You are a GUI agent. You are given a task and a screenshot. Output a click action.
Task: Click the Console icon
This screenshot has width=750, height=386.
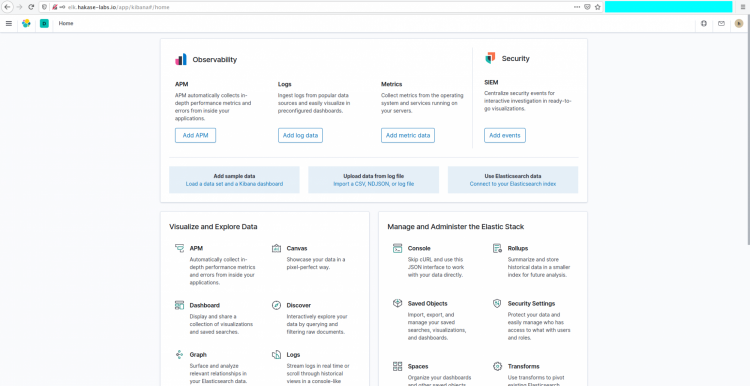[397, 248]
